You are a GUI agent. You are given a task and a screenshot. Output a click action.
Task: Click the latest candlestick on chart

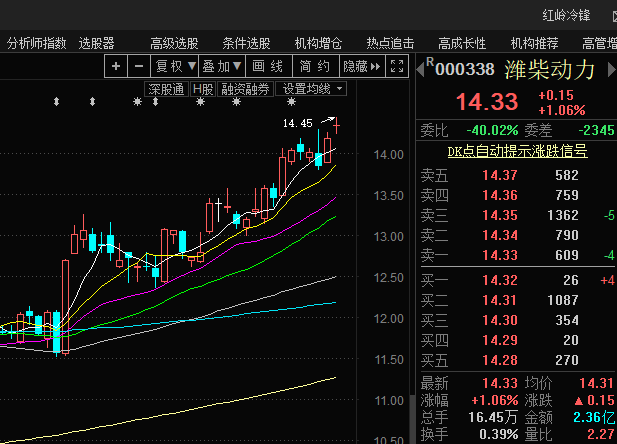337,126
